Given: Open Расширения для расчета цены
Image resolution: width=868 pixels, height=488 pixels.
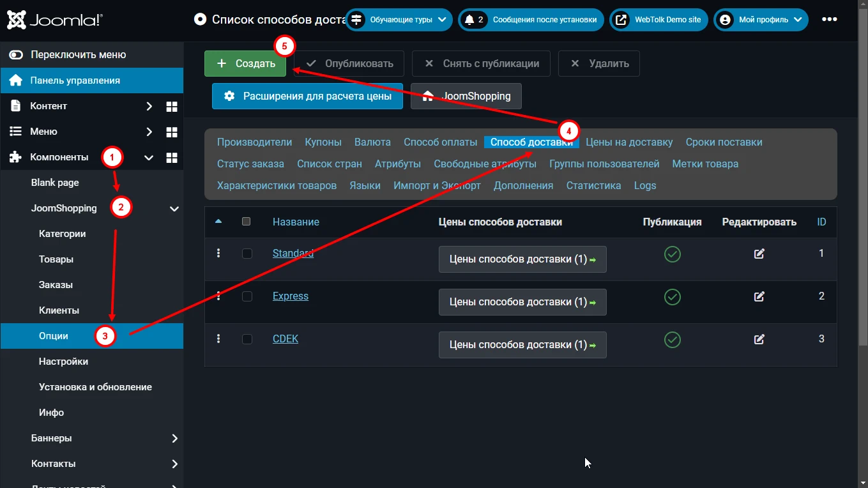Looking at the screenshot, I should coord(307,96).
